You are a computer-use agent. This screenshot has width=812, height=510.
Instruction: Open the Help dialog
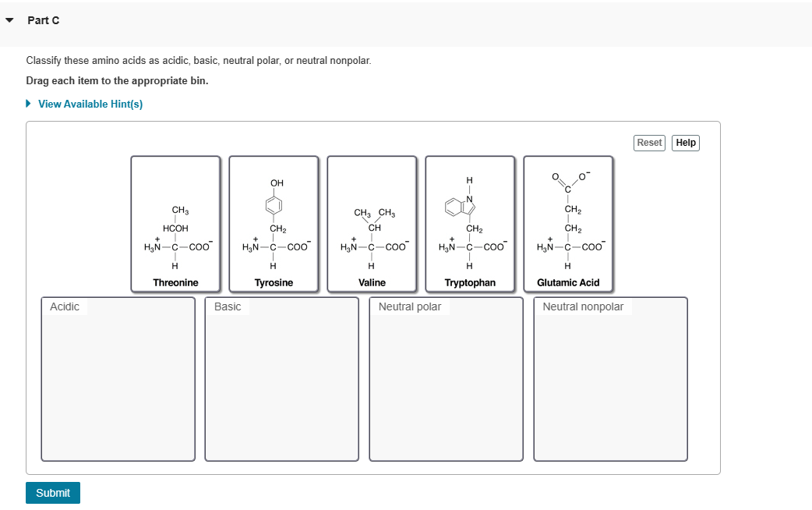coord(685,143)
